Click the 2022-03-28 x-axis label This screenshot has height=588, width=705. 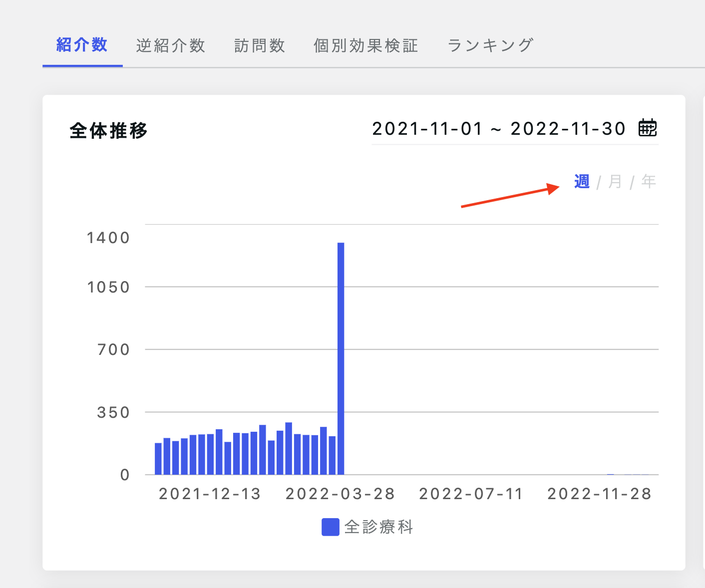pos(341,494)
